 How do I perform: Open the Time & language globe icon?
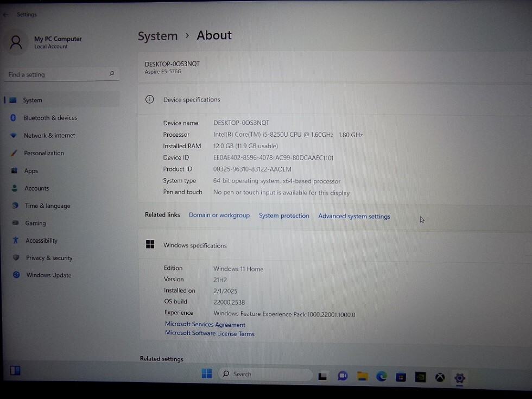pos(15,206)
